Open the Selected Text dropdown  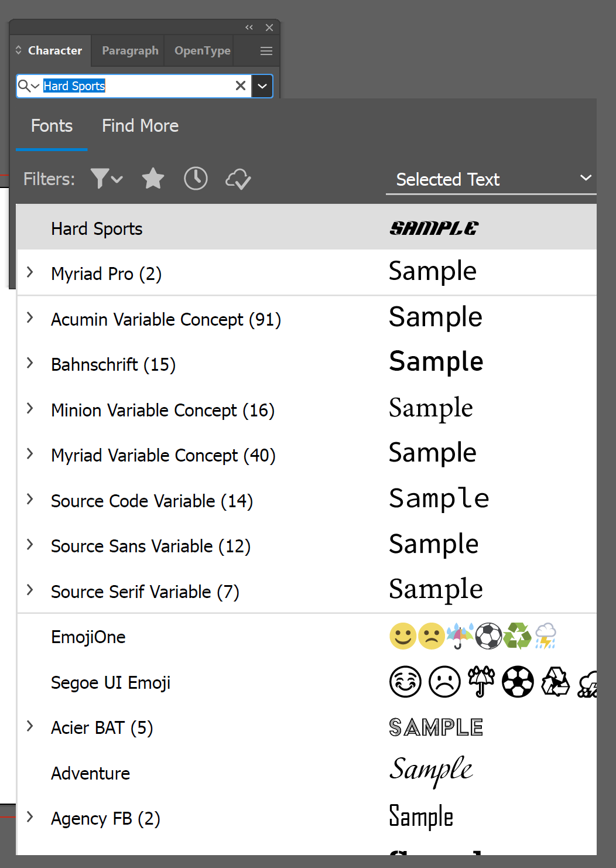click(x=491, y=179)
